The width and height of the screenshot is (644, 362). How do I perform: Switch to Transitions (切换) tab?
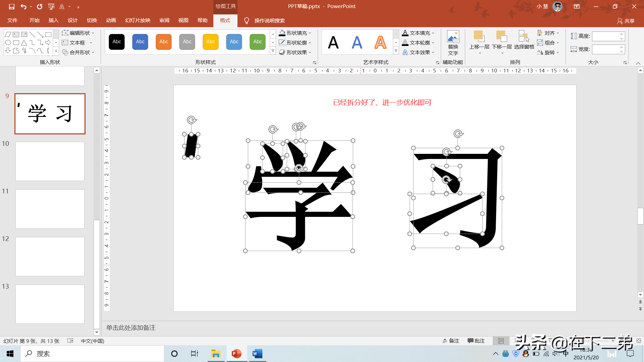pyautogui.click(x=92, y=20)
